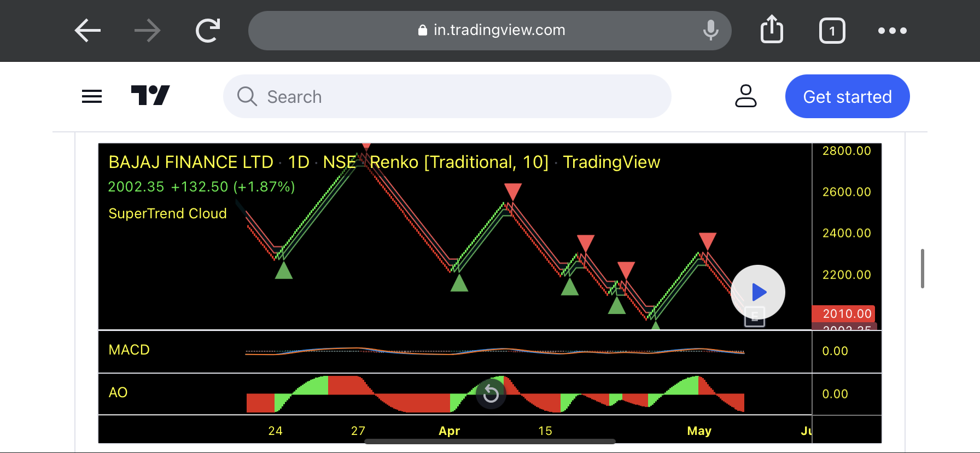Click the page vertical scrollbar thumb
This screenshot has height=453, width=980.
(923, 269)
